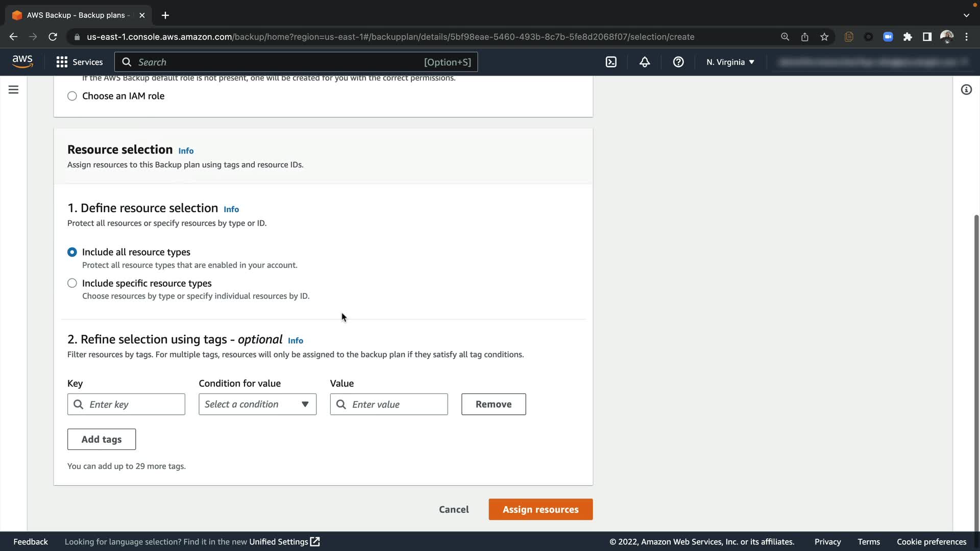Image resolution: width=980 pixels, height=551 pixels.
Task: Select Include all resource types
Action: 72,252
